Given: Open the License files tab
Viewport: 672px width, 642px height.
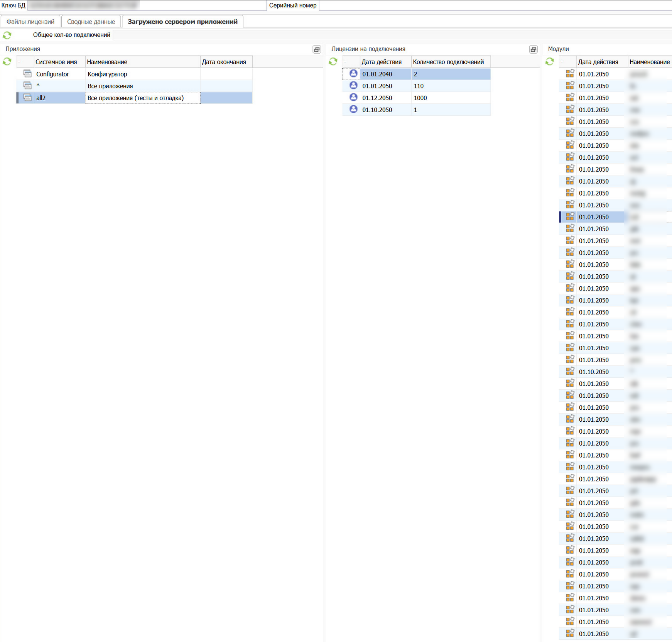Looking at the screenshot, I should [x=30, y=22].
